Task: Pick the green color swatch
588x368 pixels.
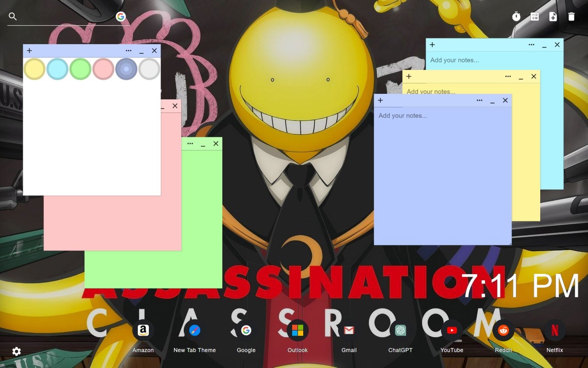Action: pyautogui.click(x=80, y=69)
